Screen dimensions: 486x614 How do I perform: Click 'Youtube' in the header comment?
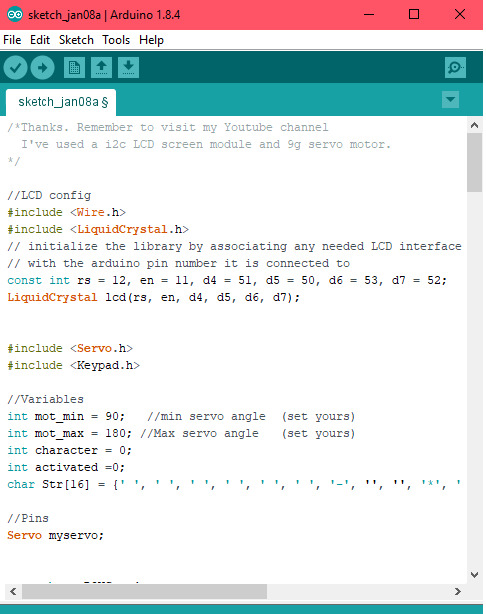pos(248,127)
